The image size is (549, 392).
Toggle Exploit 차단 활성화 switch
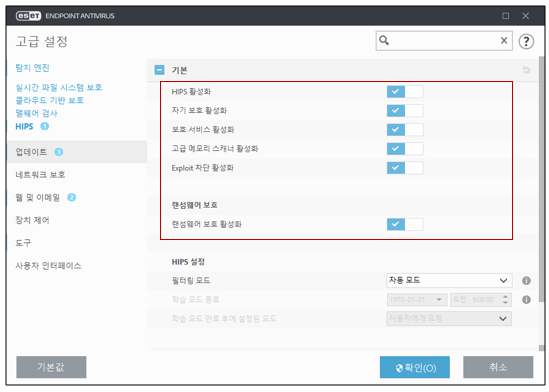tap(405, 168)
